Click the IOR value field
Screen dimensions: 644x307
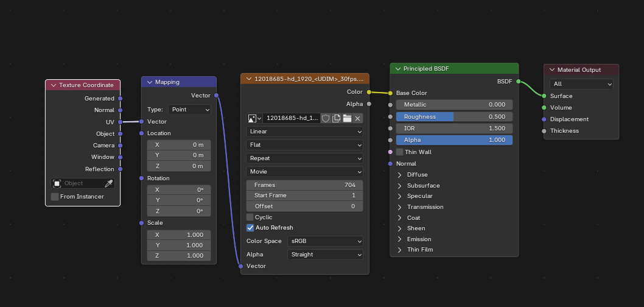pyautogui.click(x=454, y=129)
